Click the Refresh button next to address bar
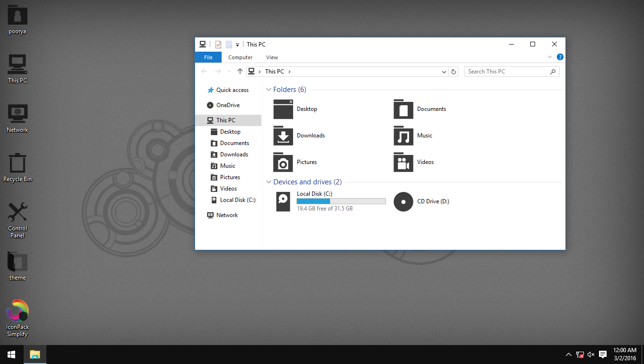 453,71
